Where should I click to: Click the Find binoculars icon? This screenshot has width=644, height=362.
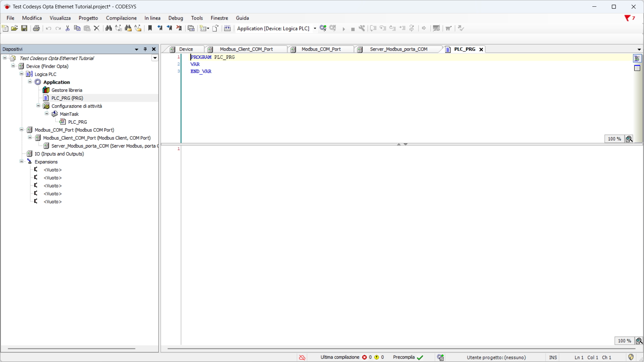point(108,28)
